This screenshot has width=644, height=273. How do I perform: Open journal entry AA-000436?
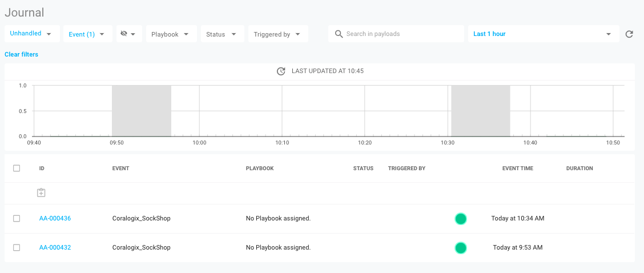point(55,218)
